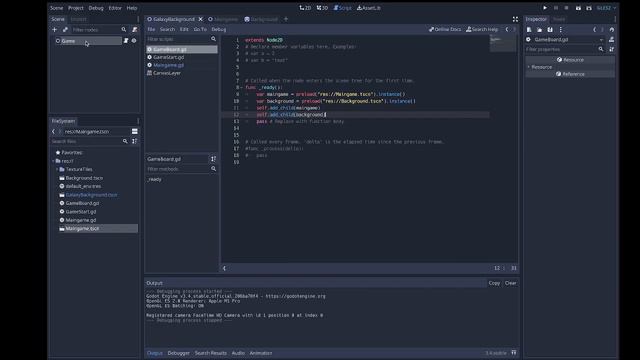Toggle distraction-free mode icon
Screen dimensions: 640x360
coord(515,19)
